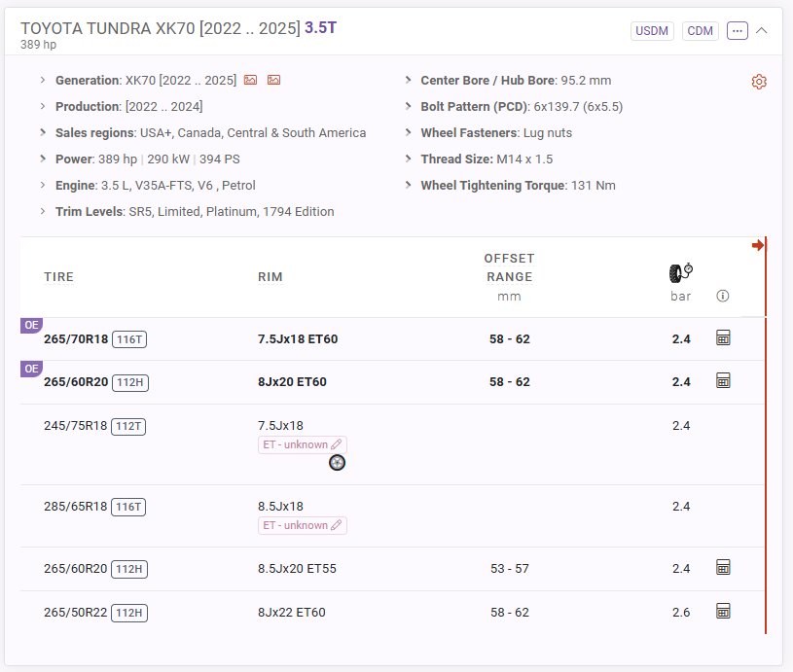Click the 3.5T modification link in title
Image resolution: width=793 pixels, height=672 pixels.
(321, 28)
